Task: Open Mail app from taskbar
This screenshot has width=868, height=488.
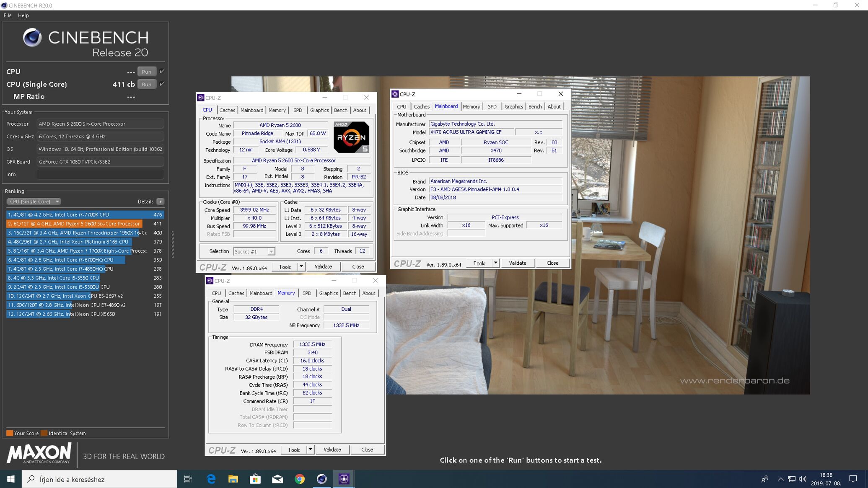Action: coord(277,479)
